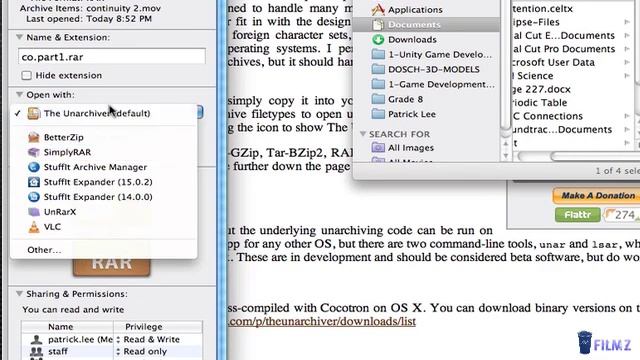Click the StuffIt Expander 15.0.2 icon
This screenshot has width=640, height=360.
click(x=34, y=182)
